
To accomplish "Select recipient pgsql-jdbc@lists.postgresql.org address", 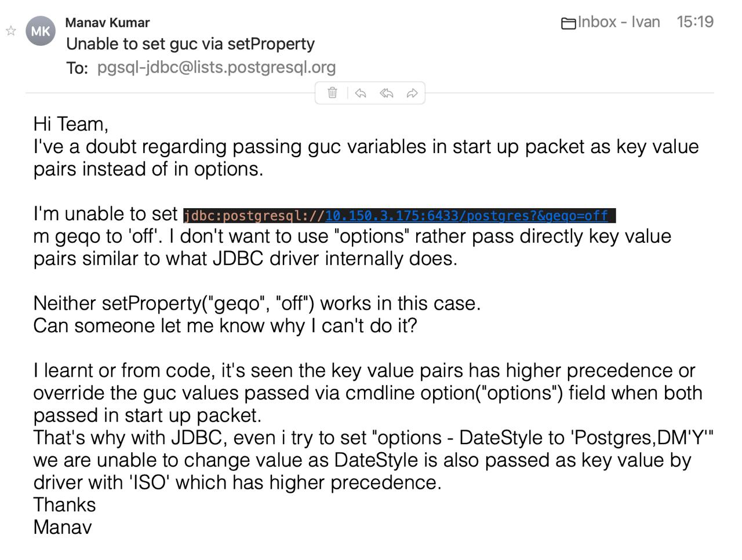I will 216,67.
